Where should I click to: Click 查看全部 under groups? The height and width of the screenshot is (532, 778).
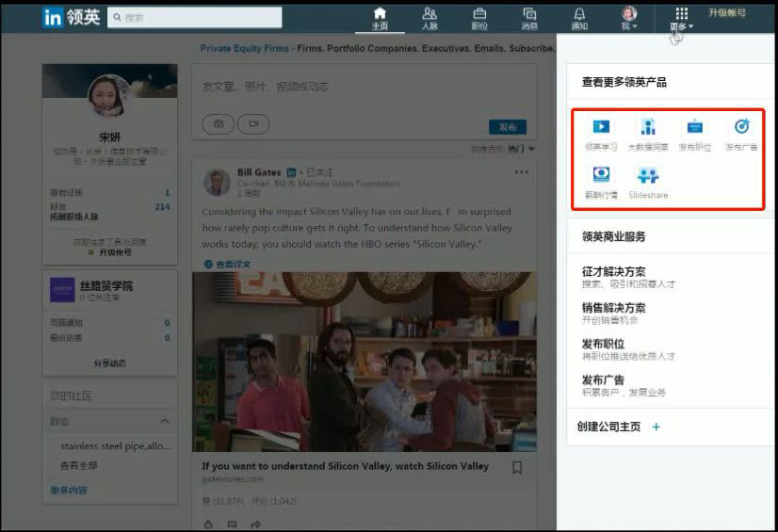point(78,465)
